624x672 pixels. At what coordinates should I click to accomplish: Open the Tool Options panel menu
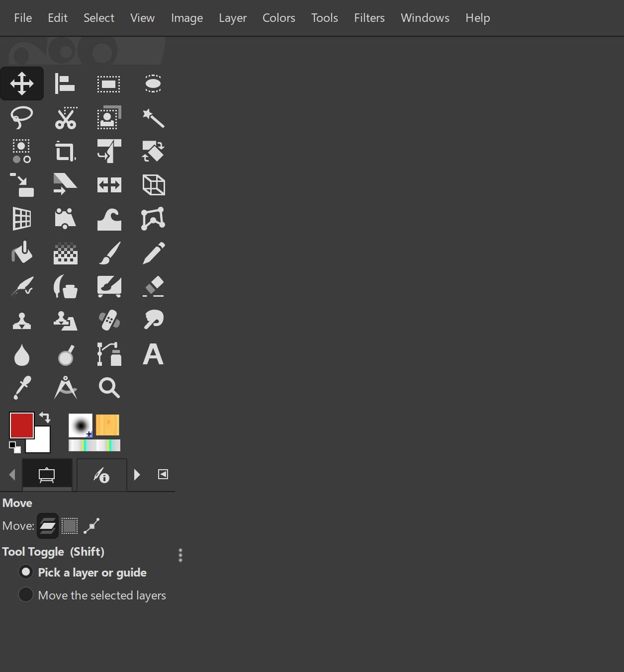pos(180,555)
